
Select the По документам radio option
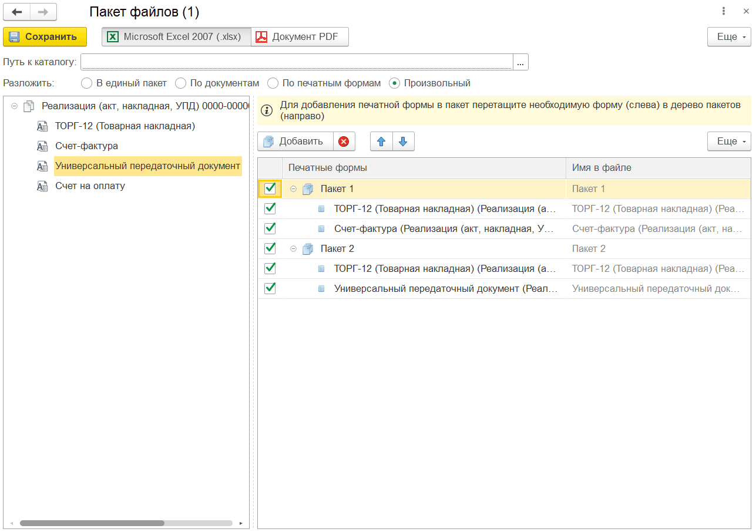[x=181, y=83]
